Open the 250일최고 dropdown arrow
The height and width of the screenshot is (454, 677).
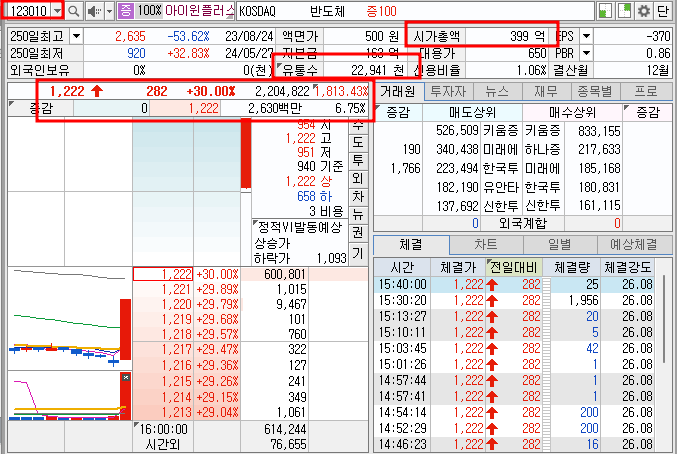(x=76, y=36)
